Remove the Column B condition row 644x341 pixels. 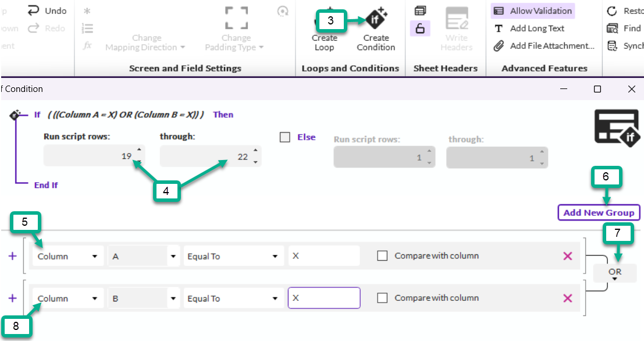[x=568, y=299]
